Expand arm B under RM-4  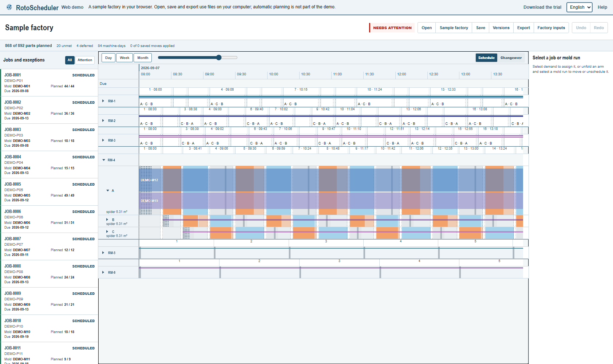click(107, 219)
